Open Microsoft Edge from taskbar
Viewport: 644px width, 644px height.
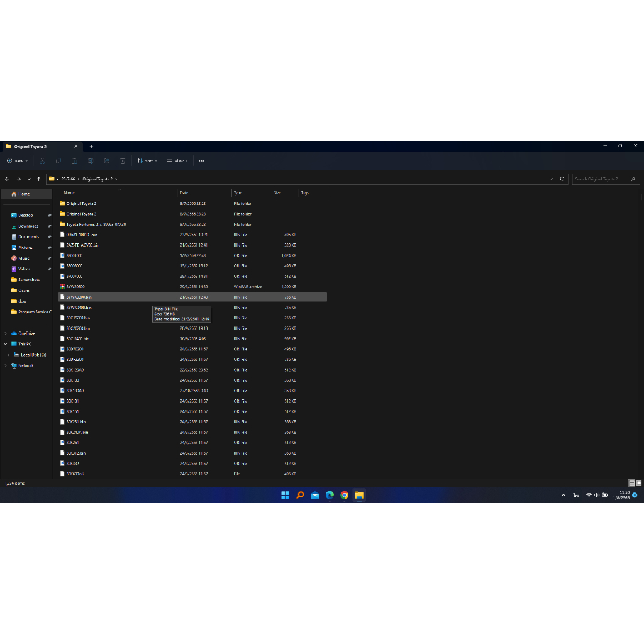[330, 496]
